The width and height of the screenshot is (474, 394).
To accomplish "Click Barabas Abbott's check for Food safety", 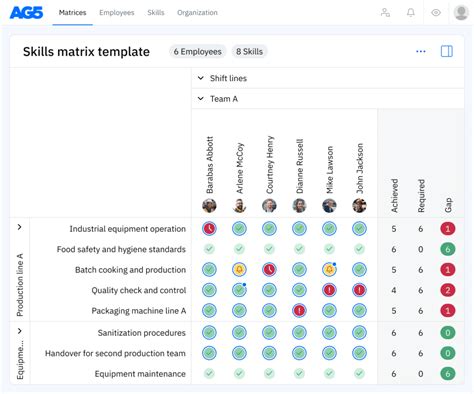I will (x=209, y=249).
